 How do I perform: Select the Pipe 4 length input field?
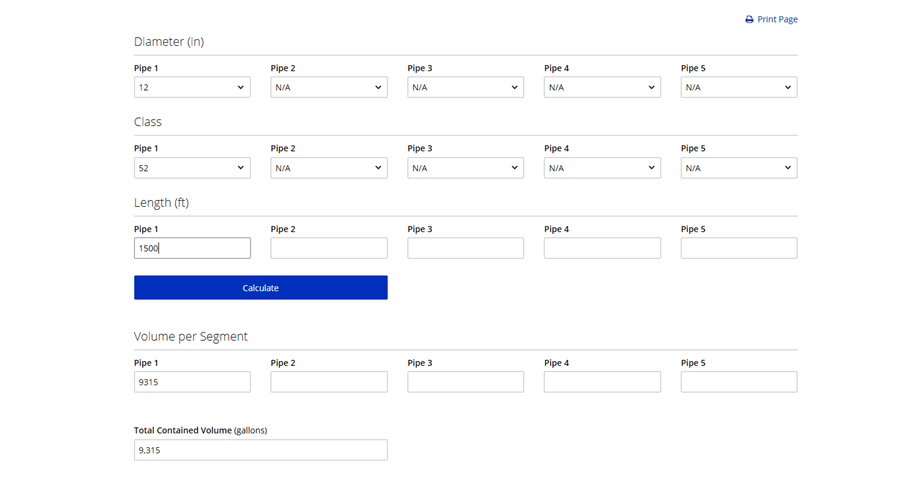pyautogui.click(x=602, y=248)
